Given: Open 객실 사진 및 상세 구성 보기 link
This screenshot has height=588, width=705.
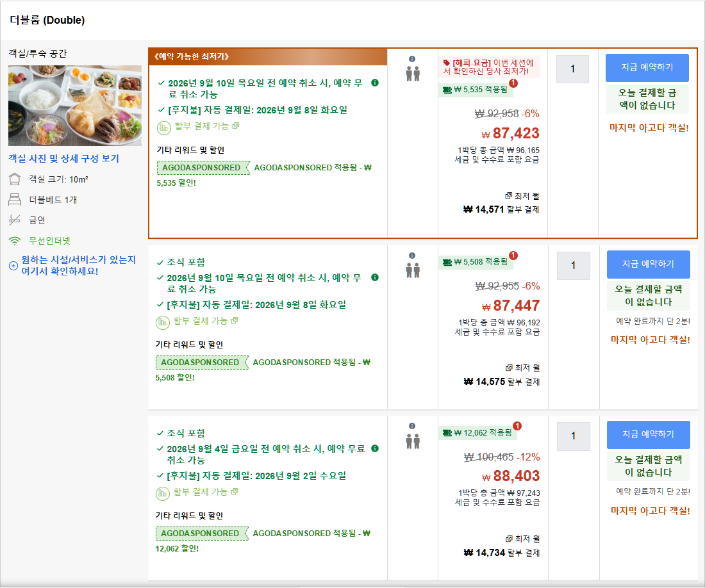Looking at the screenshot, I should point(63,159).
